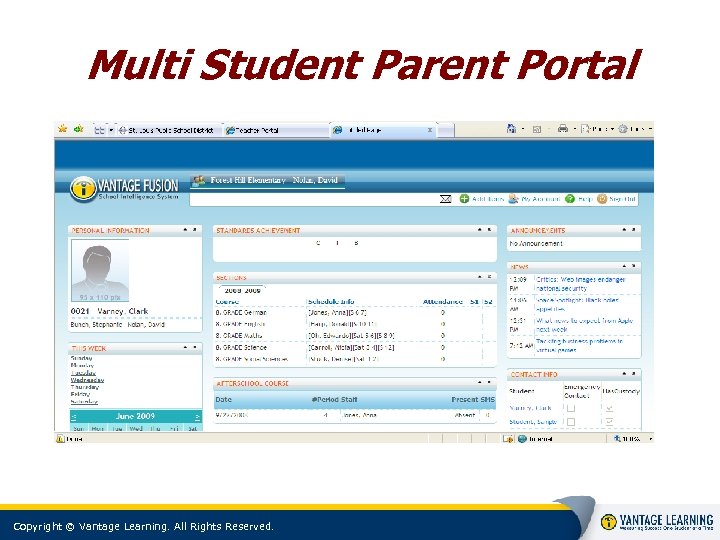This screenshot has height=540, width=720.
Task: Open messages via the envelope icon
Action: pos(445,199)
